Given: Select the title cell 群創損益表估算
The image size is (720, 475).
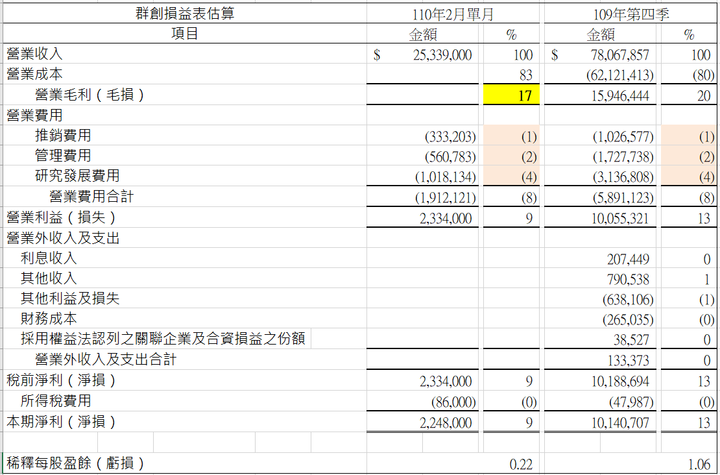Looking at the screenshot, I should point(185,13).
